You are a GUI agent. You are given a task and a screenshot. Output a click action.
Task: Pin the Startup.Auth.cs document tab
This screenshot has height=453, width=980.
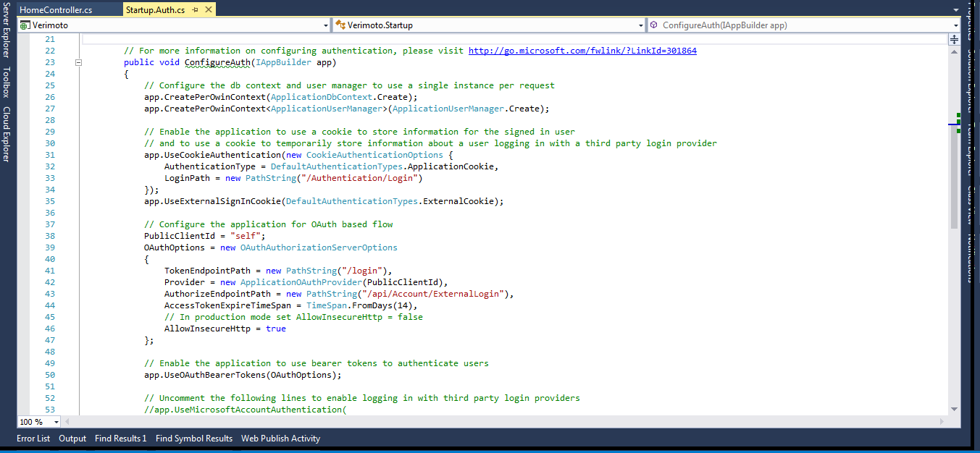point(195,10)
